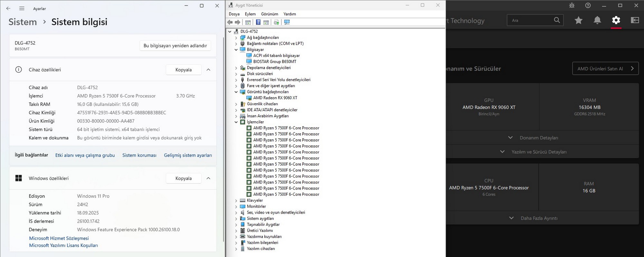Open AMD notifications bell
The image size is (644, 257).
[597, 20]
